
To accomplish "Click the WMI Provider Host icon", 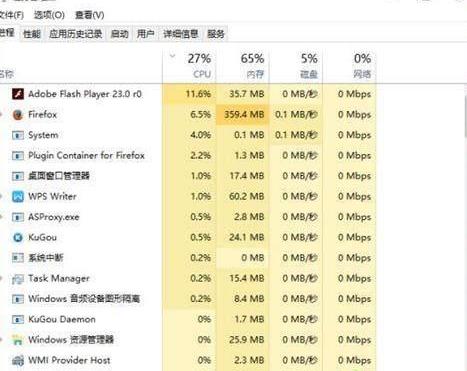I will (x=18, y=361).
